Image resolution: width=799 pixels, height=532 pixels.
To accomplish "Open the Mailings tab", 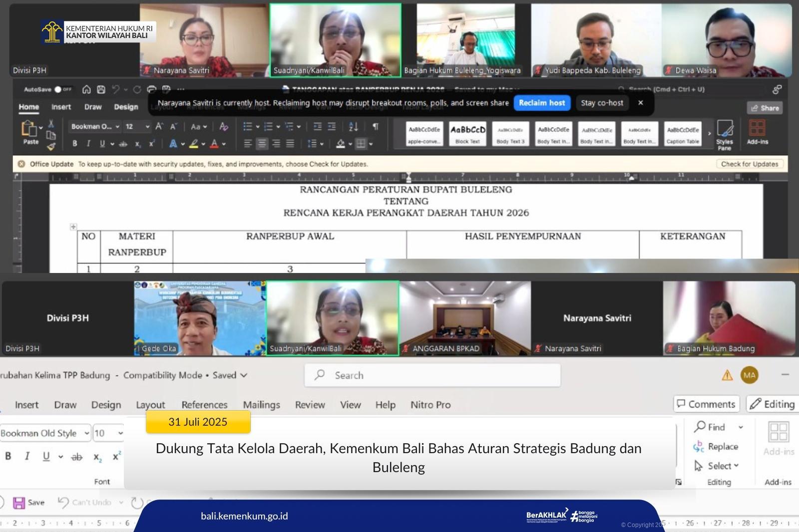I will click(261, 405).
